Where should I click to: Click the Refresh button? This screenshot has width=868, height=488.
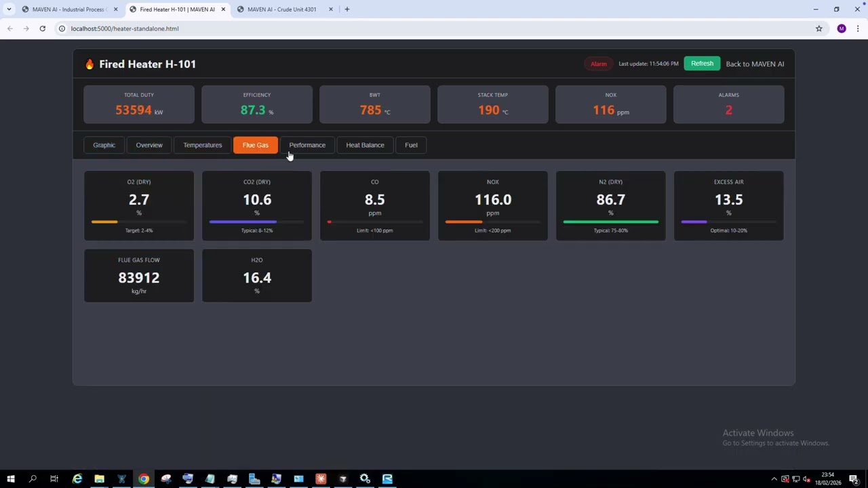coord(702,64)
